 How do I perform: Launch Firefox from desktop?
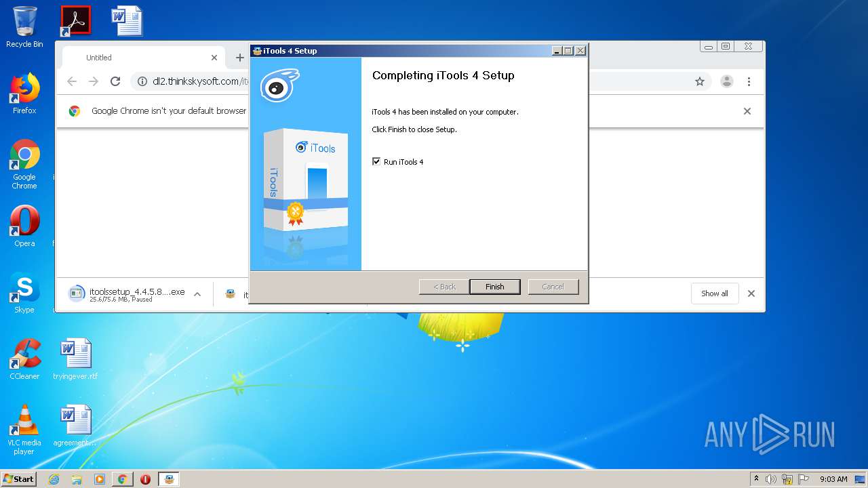[24, 94]
